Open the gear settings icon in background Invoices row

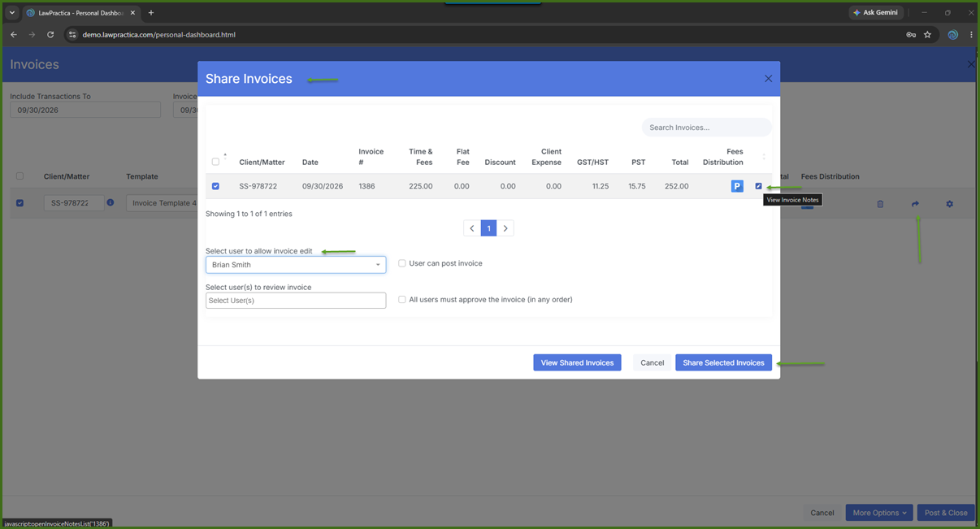(x=949, y=204)
